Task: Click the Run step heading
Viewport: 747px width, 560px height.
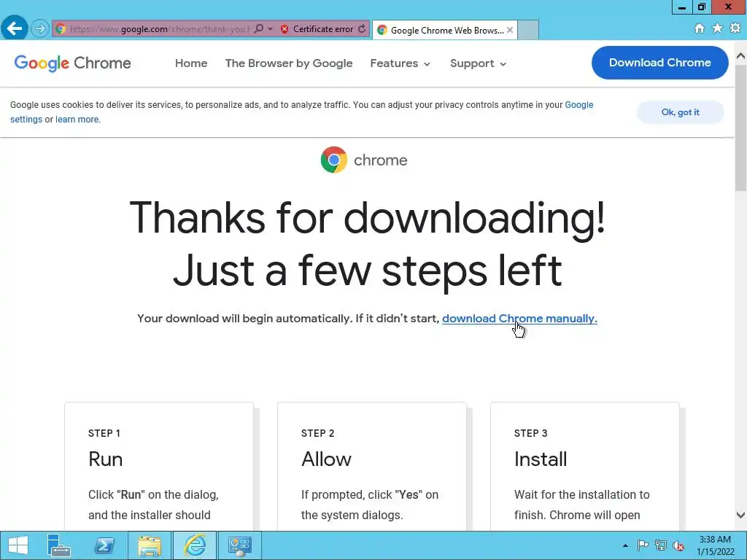Action: pyautogui.click(x=105, y=459)
